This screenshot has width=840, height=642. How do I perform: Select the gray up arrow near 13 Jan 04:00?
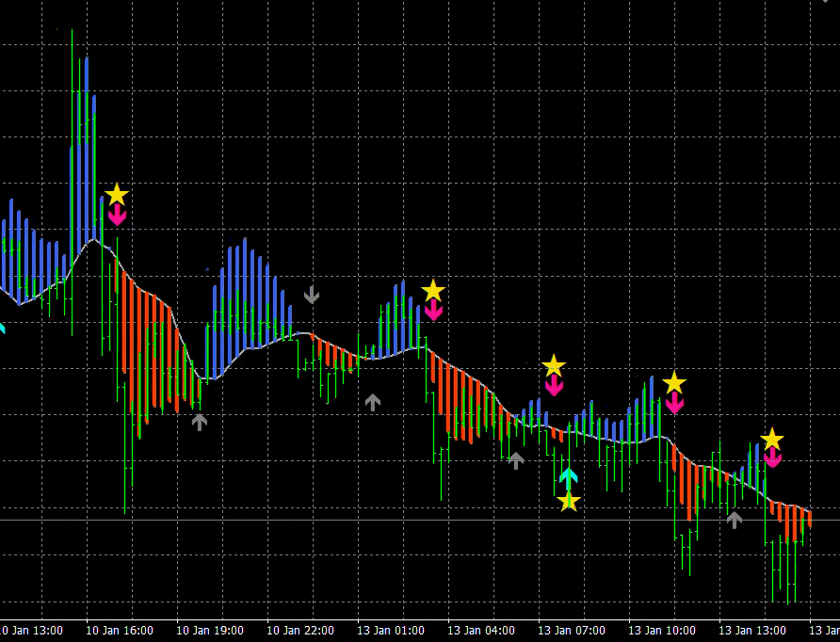515,459
